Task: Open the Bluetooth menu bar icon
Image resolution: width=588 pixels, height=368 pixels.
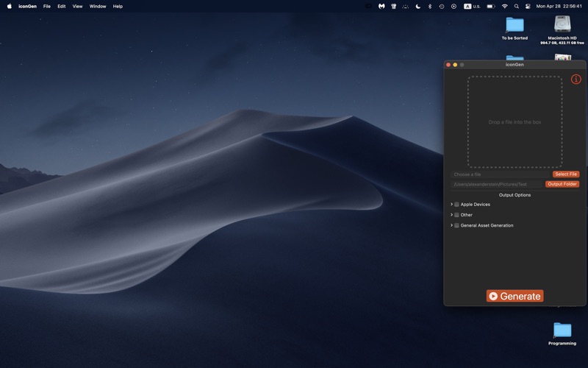Action: (430, 7)
